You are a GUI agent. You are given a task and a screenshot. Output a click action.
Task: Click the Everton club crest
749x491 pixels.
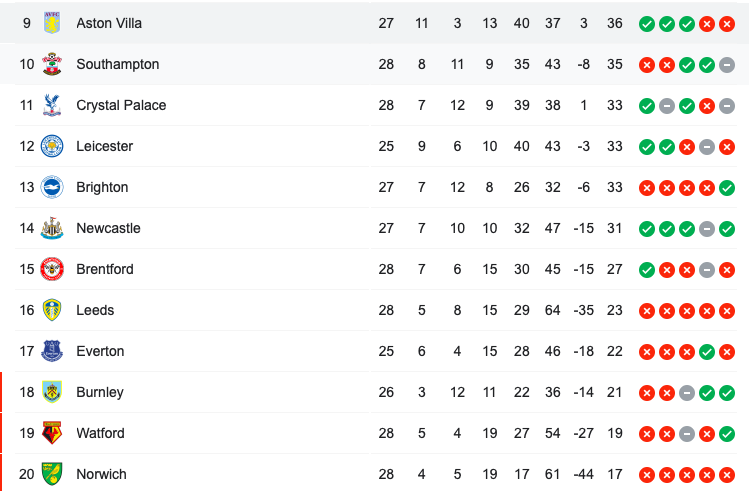[52, 351]
